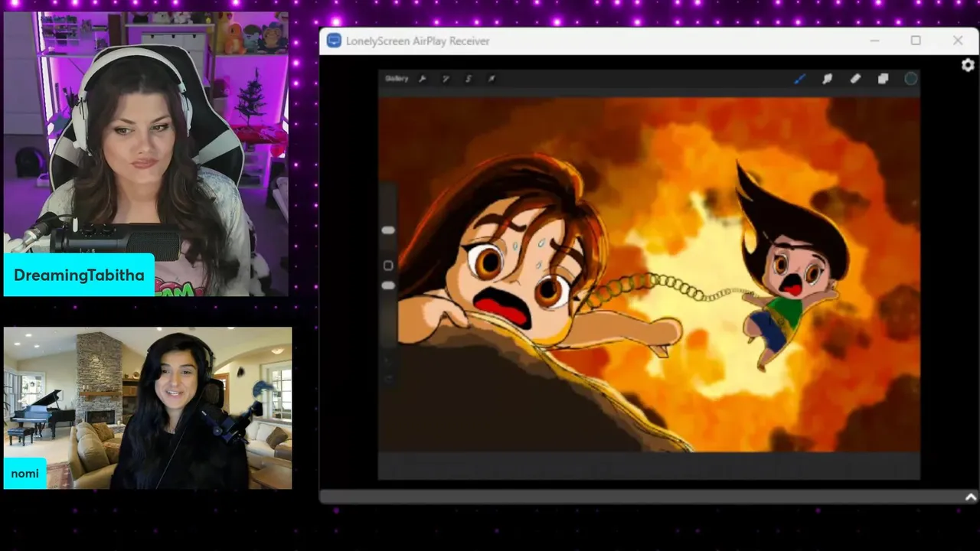Click the brush size slider handle
980x551 pixels.
[388, 230]
